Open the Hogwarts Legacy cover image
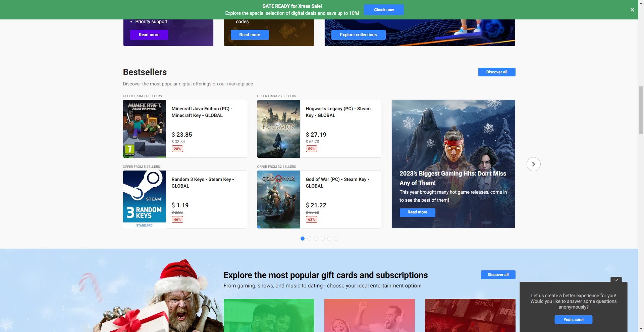The image size is (644, 332). click(x=279, y=129)
